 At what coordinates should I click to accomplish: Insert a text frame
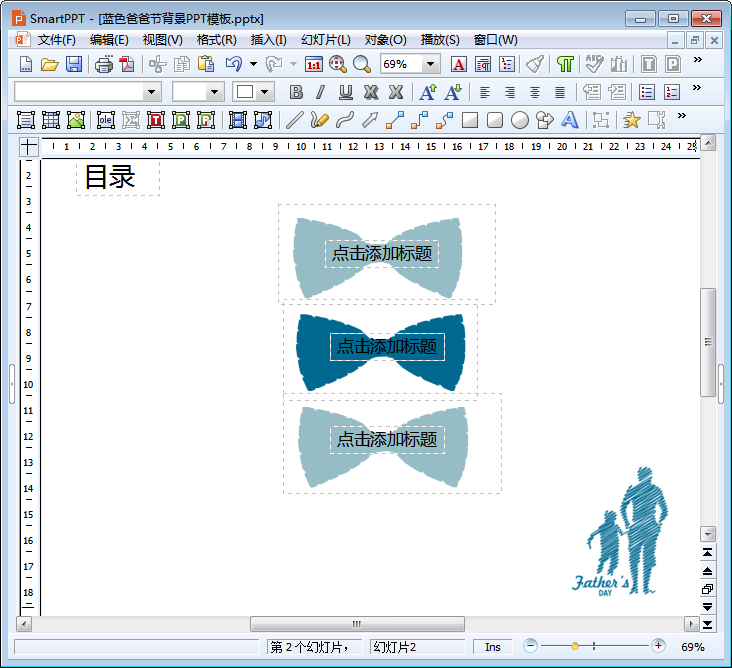point(26,120)
